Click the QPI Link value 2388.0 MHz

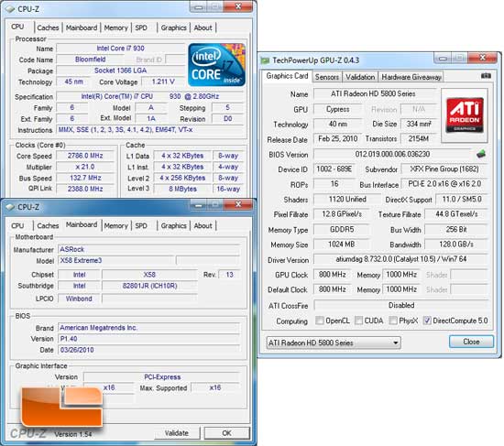click(85, 189)
